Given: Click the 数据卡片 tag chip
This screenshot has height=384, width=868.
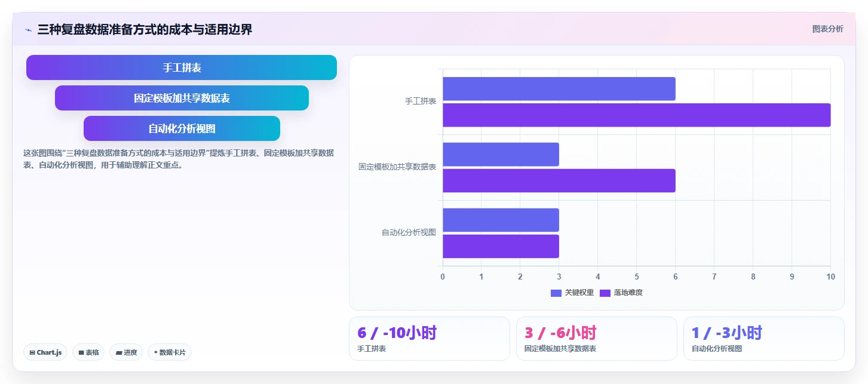Looking at the screenshot, I should tap(170, 352).
